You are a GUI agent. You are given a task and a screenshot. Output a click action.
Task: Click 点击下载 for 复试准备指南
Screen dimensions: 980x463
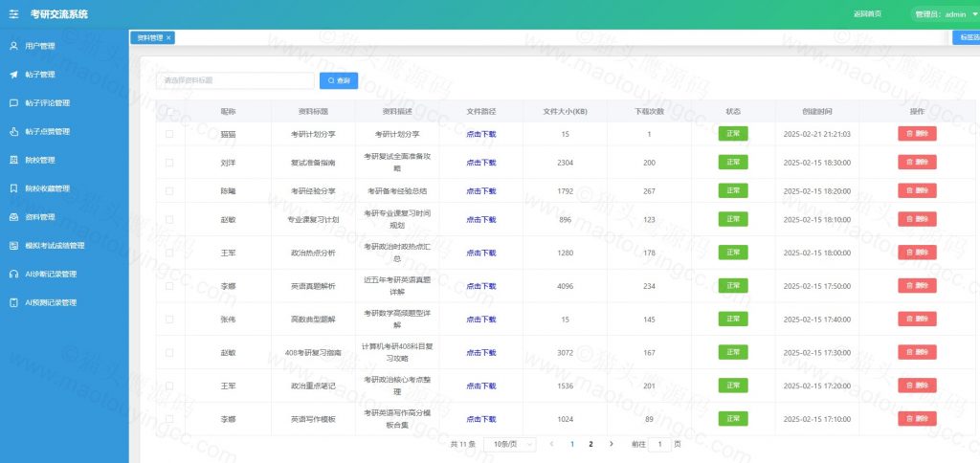pyautogui.click(x=480, y=163)
